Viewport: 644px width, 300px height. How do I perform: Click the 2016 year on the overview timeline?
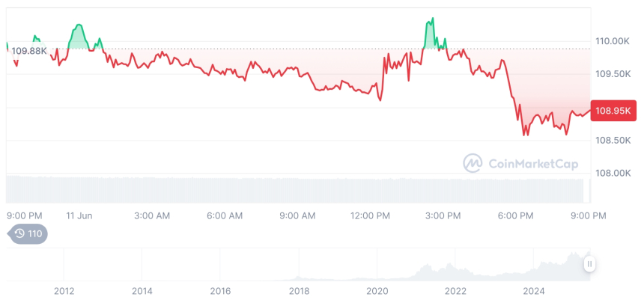coord(220,291)
